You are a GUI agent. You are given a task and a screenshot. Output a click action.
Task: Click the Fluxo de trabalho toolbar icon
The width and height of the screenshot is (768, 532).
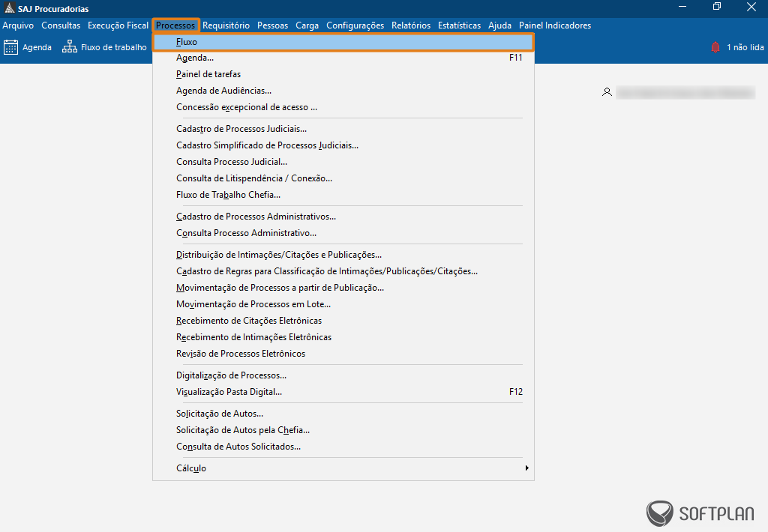(68, 46)
